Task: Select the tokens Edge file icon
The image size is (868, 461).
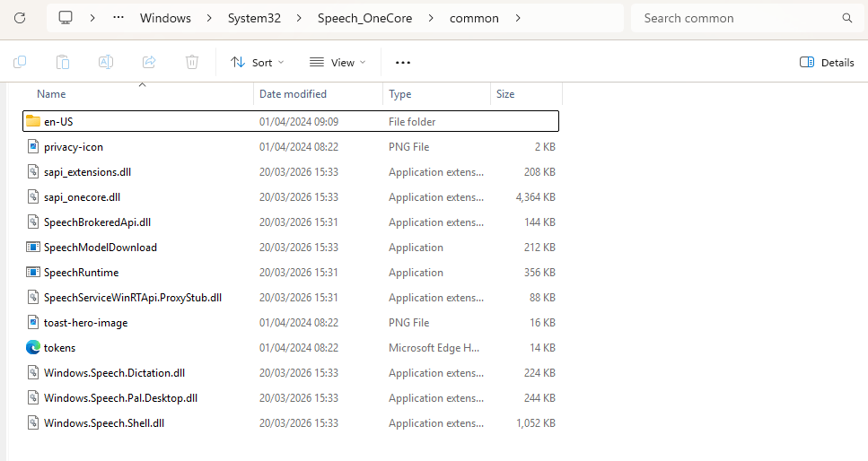Action: tap(34, 348)
